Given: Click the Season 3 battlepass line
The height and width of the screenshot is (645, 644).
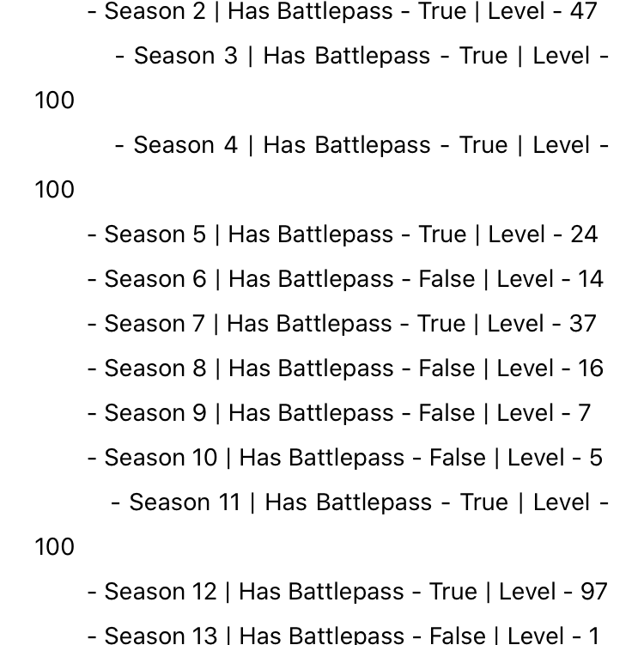Looking at the screenshot, I should pyautogui.click(x=361, y=56).
